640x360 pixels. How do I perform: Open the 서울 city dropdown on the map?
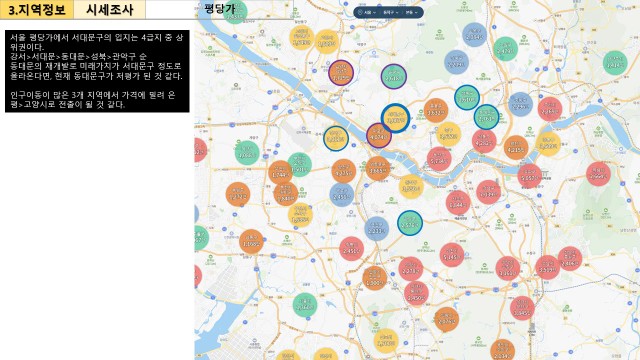[370, 13]
